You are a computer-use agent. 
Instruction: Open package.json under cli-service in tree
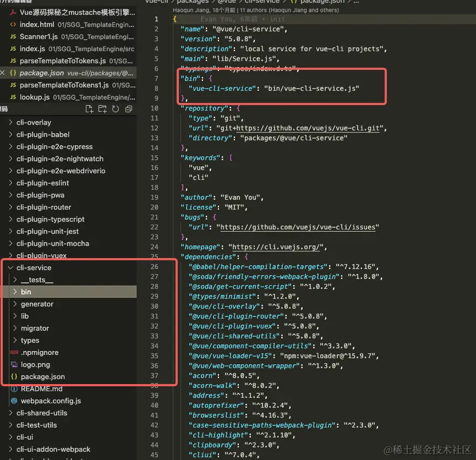pos(68,377)
